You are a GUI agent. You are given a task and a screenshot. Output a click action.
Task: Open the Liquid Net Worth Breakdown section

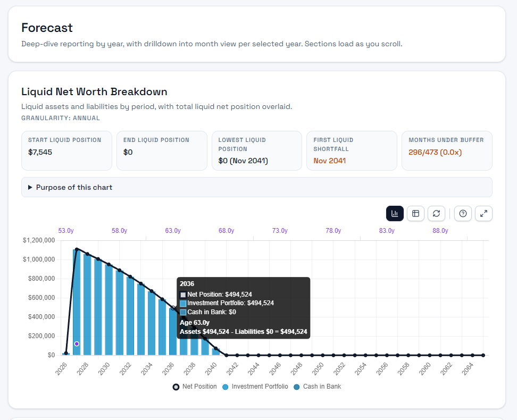point(95,91)
